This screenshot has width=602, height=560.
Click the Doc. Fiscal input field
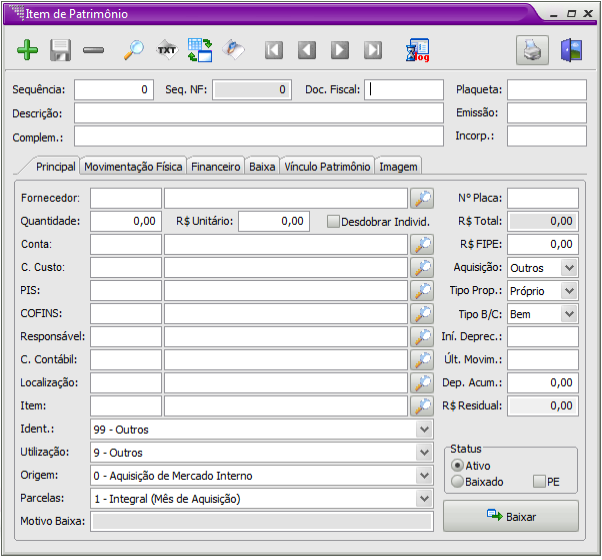(x=404, y=90)
